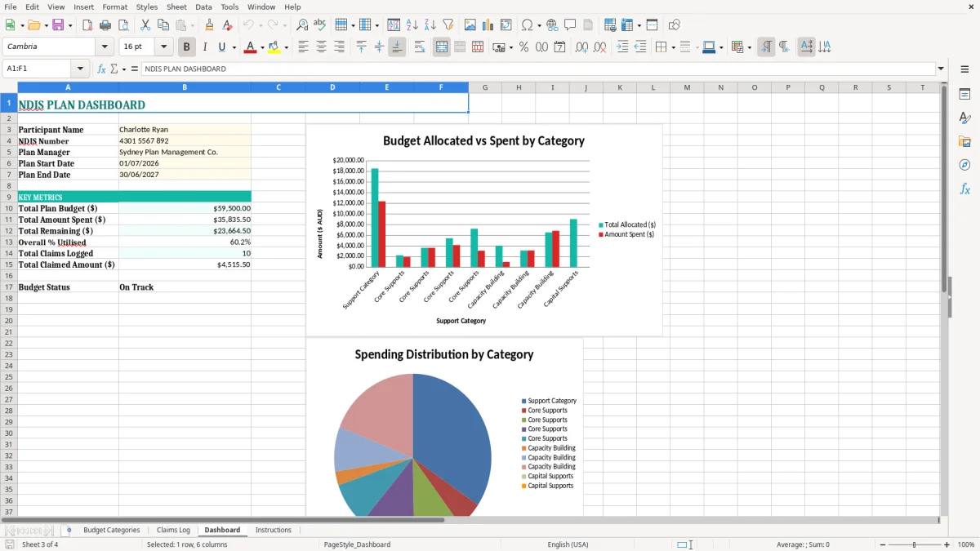Click the Copy icon
The height and width of the screenshot is (551, 980).
point(163,25)
